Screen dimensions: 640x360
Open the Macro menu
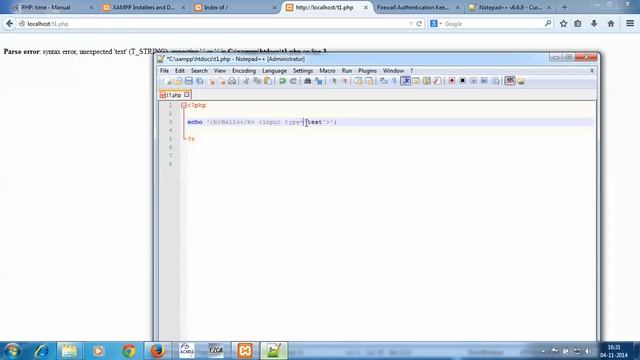(x=327, y=71)
